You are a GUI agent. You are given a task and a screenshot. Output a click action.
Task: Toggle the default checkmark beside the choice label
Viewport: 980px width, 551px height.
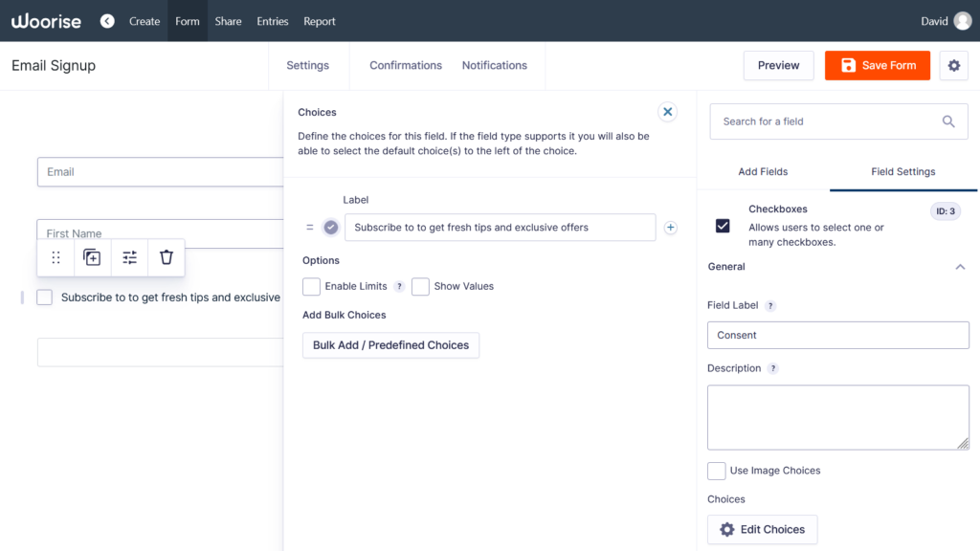pos(330,228)
